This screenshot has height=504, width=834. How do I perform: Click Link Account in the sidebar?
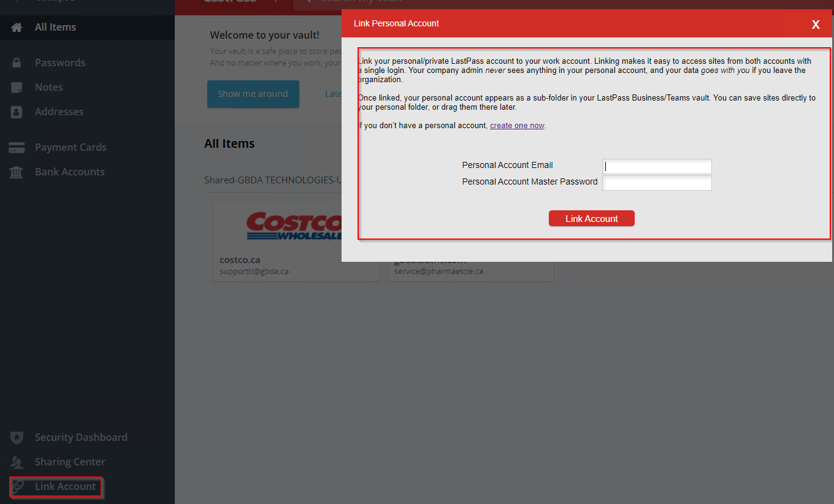point(65,486)
